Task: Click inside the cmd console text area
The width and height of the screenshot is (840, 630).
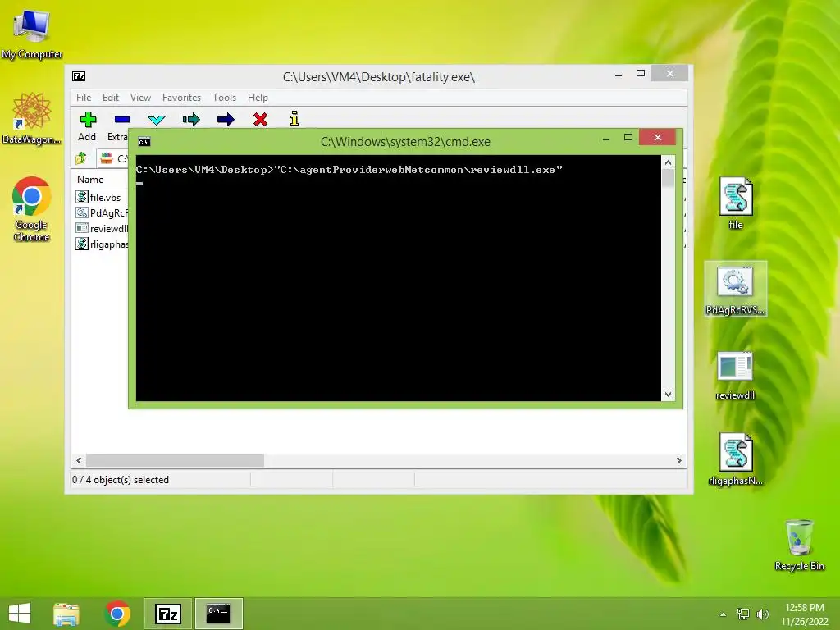Action: pos(398,278)
